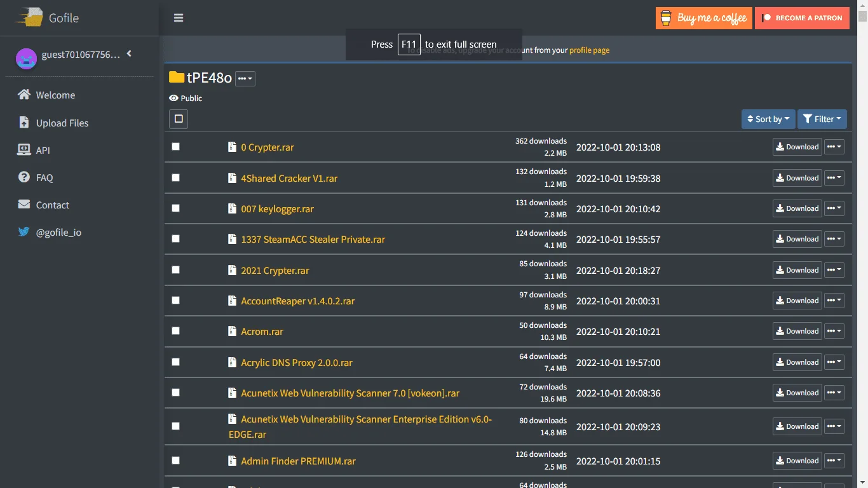Download 1337 SteamACC Stealer Private.rar
The height and width of the screenshot is (488, 868).
[797, 239]
